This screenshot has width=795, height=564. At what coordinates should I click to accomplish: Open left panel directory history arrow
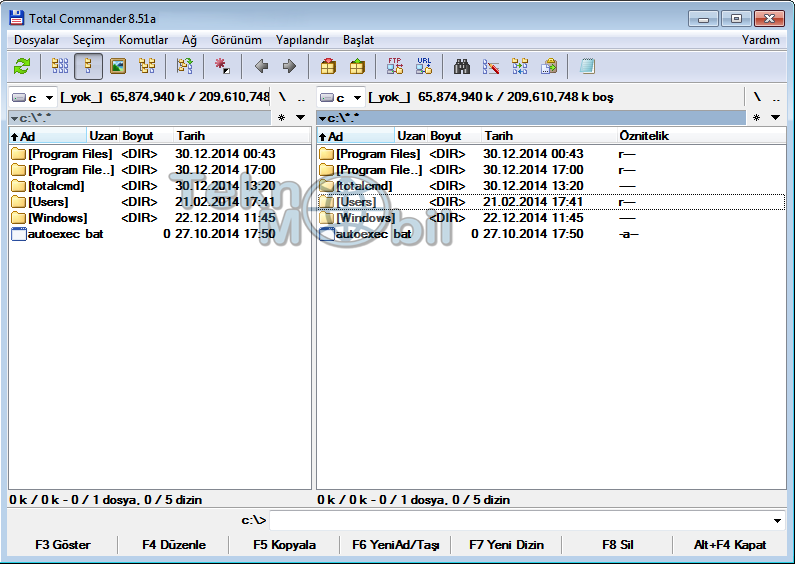coord(300,118)
